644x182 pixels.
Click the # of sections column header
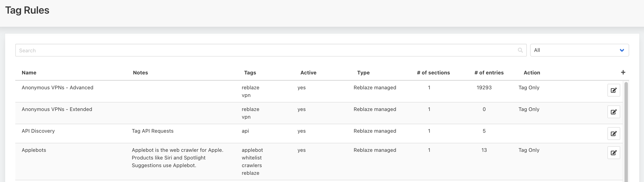point(433,73)
